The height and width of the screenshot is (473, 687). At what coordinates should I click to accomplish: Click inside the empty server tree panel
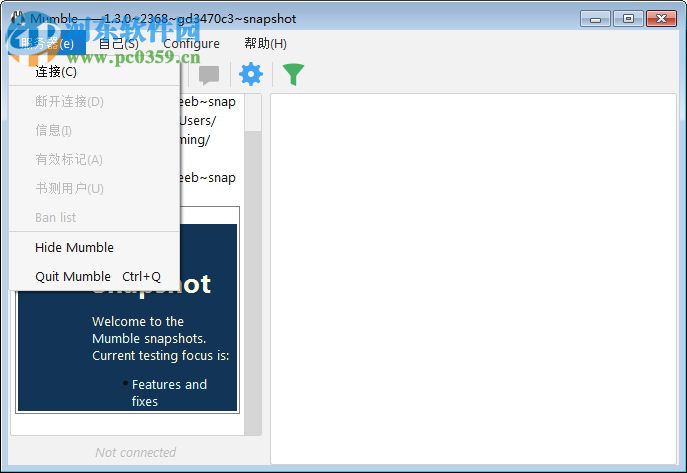[473, 279]
